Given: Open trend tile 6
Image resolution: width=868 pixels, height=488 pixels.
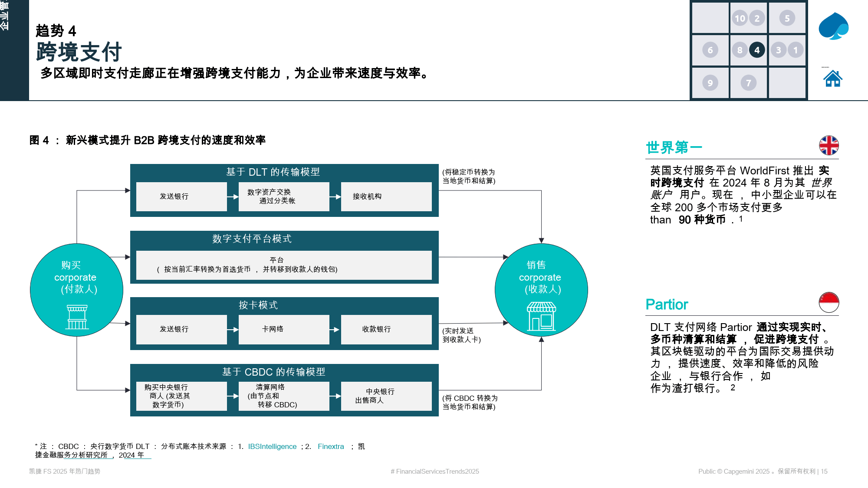Looking at the screenshot, I should 710,50.
